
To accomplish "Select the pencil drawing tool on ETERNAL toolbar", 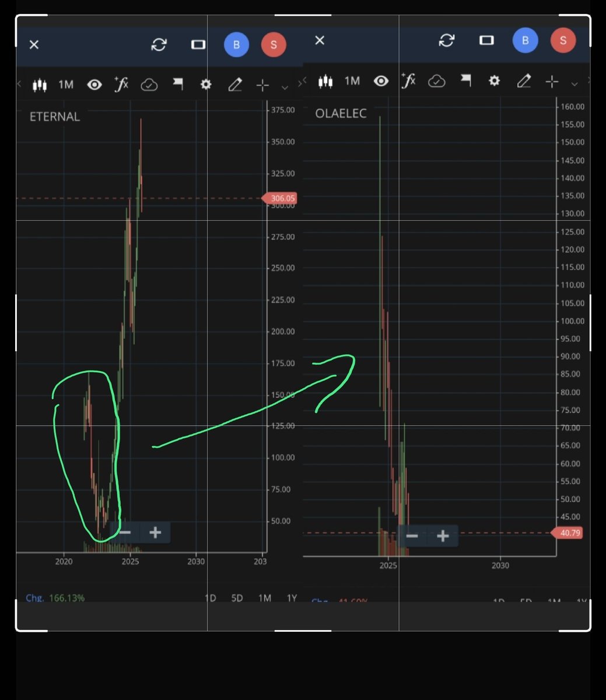I will point(234,85).
